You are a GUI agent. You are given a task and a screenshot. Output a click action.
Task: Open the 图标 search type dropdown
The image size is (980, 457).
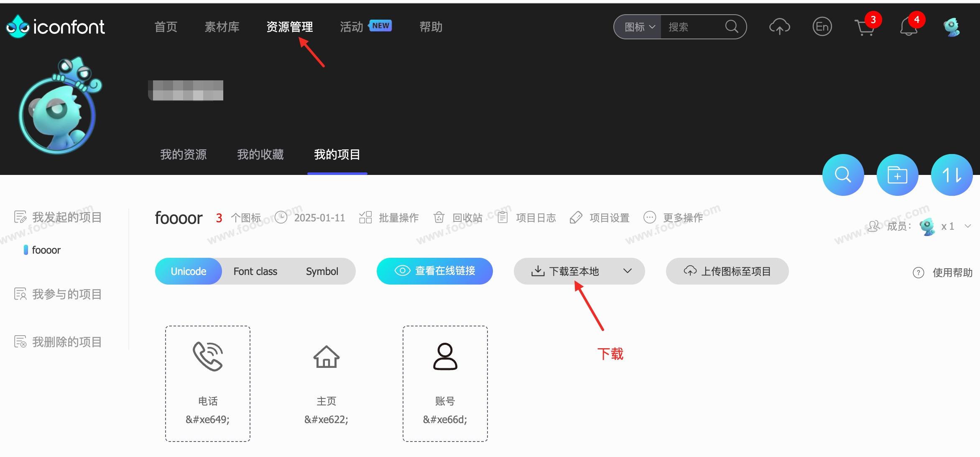639,27
